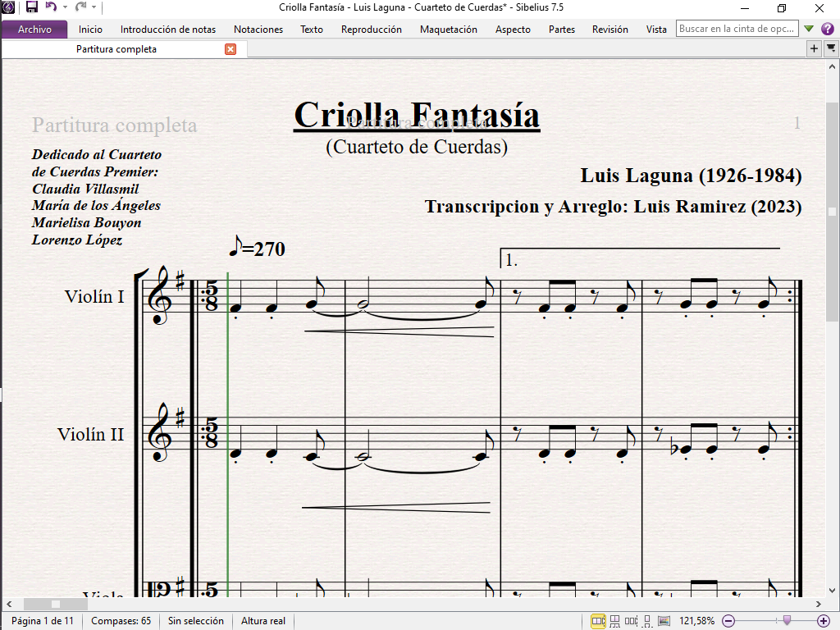Open the Texto ribbon tab
Screen dimensions: 840x630
click(x=312, y=30)
